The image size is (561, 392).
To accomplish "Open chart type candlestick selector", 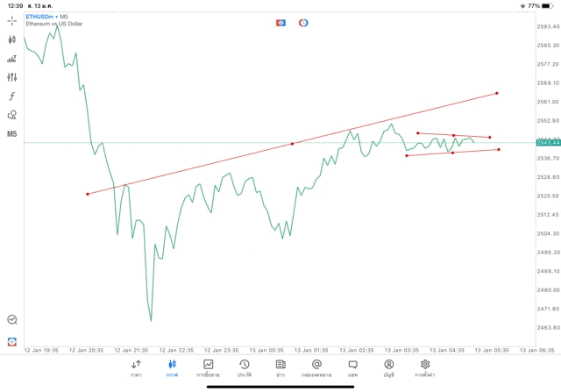I will pos(12,39).
